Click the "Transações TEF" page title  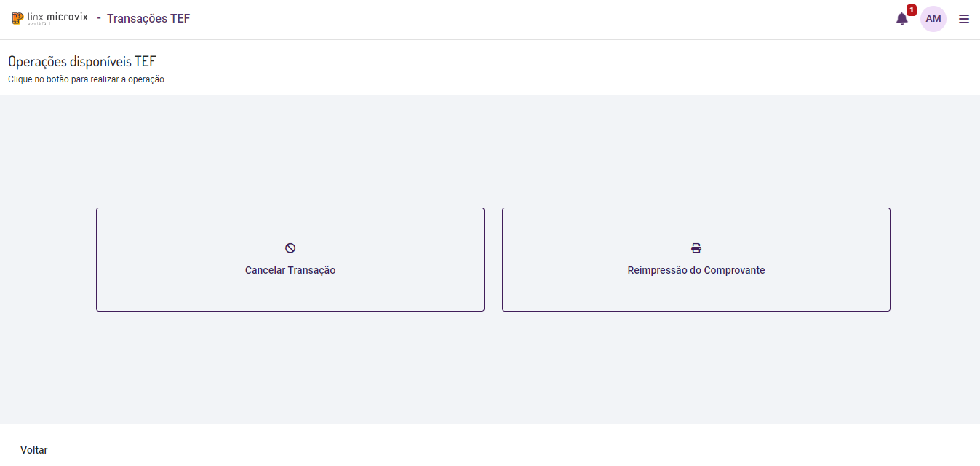point(148,18)
